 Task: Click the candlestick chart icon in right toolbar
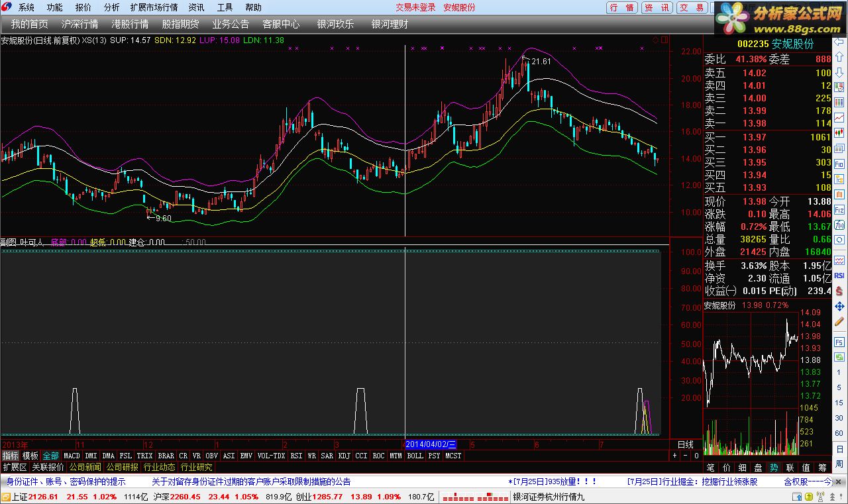point(839,132)
